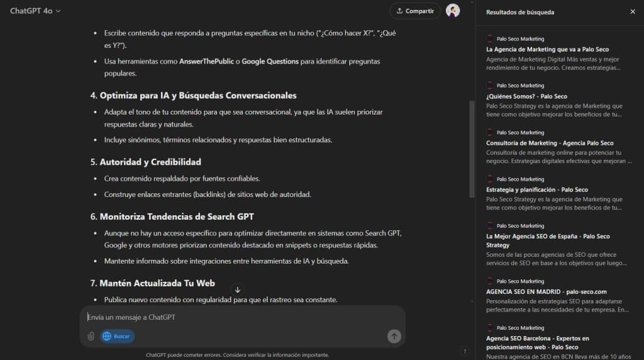This screenshot has height=360, width=644.
Task: Click the help question mark icon
Action: (x=465, y=351)
